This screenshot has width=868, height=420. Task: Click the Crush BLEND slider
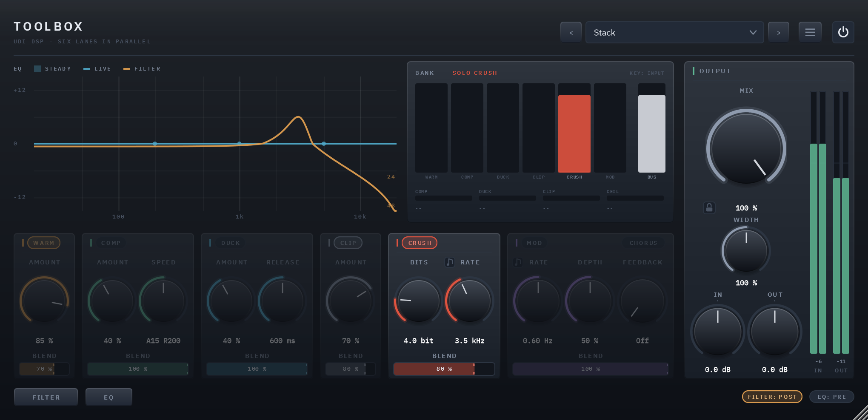tap(444, 369)
